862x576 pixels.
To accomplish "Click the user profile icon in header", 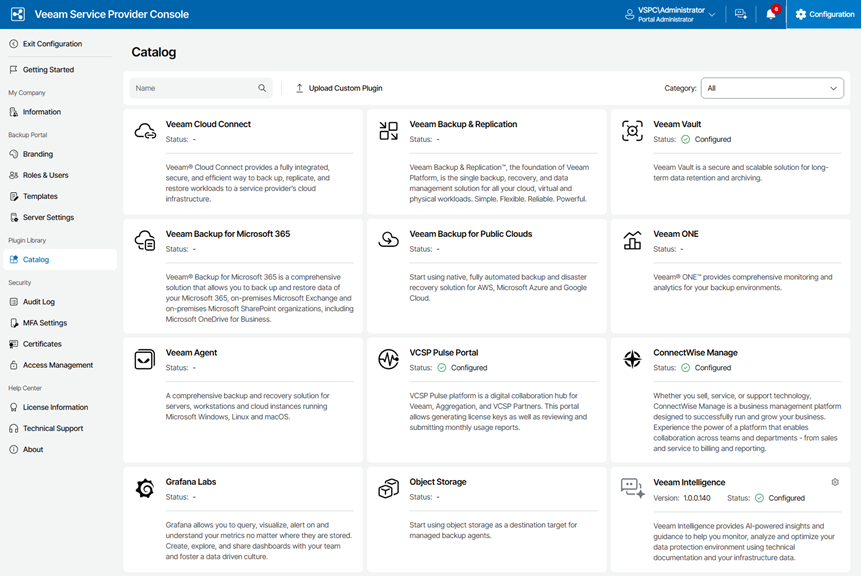I will click(629, 14).
